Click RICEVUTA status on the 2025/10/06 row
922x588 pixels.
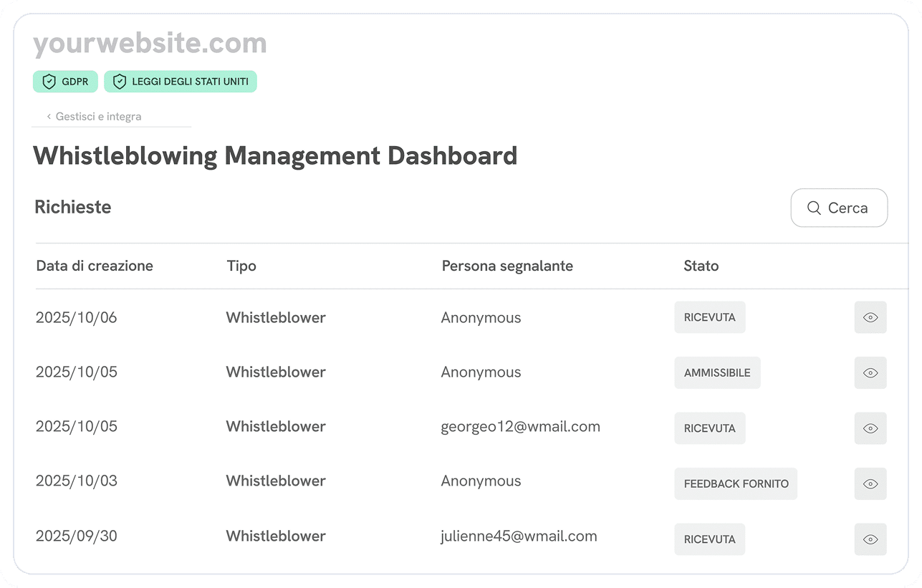709,317
